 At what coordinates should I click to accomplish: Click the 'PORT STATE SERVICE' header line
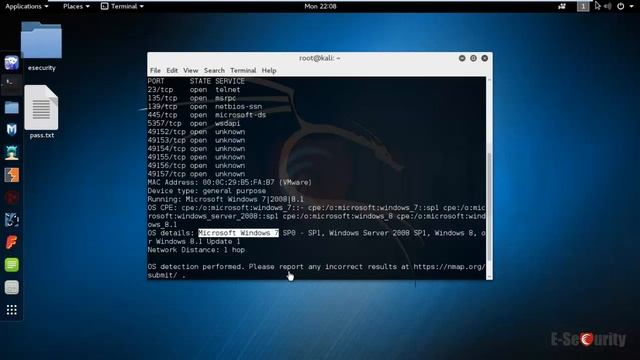pos(196,81)
